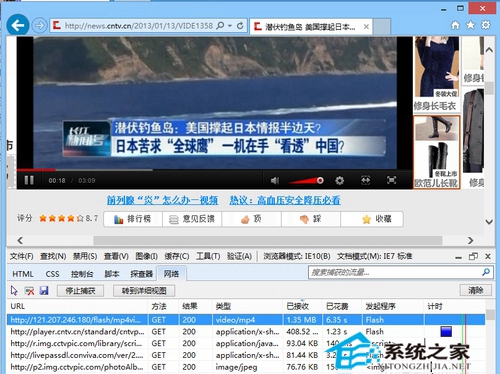Rate using the star rating icons
The height and width of the screenshot is (374, 500).
pyautogui.click(x=61, y=219)
